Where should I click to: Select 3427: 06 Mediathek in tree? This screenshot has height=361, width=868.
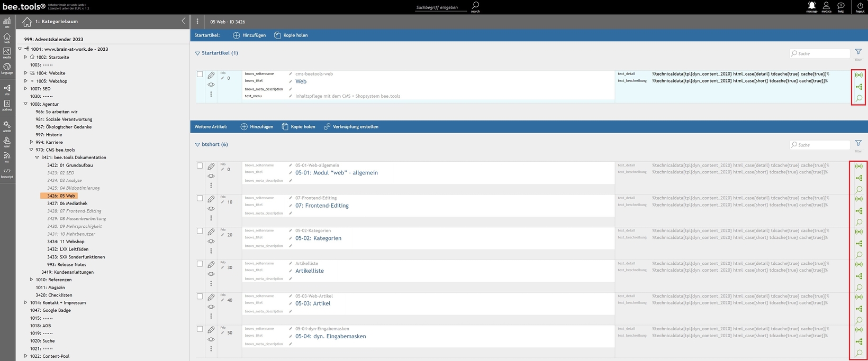tap(67, 203)
